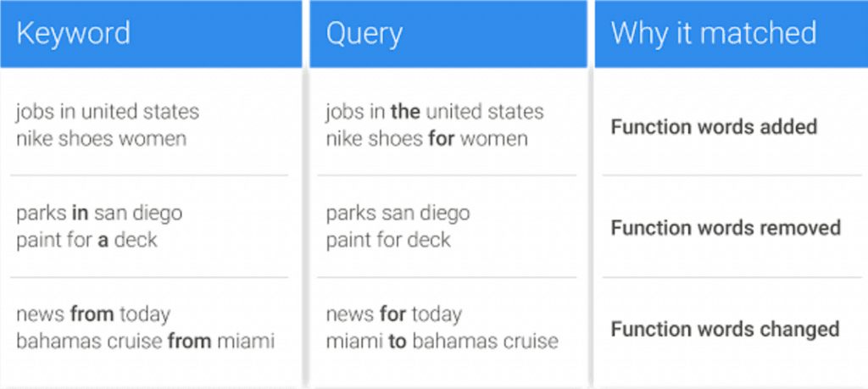Click bold word 'the' in query
Image resolution: width=868 pixels, height=389 pixels.
[x=405, y=112]
